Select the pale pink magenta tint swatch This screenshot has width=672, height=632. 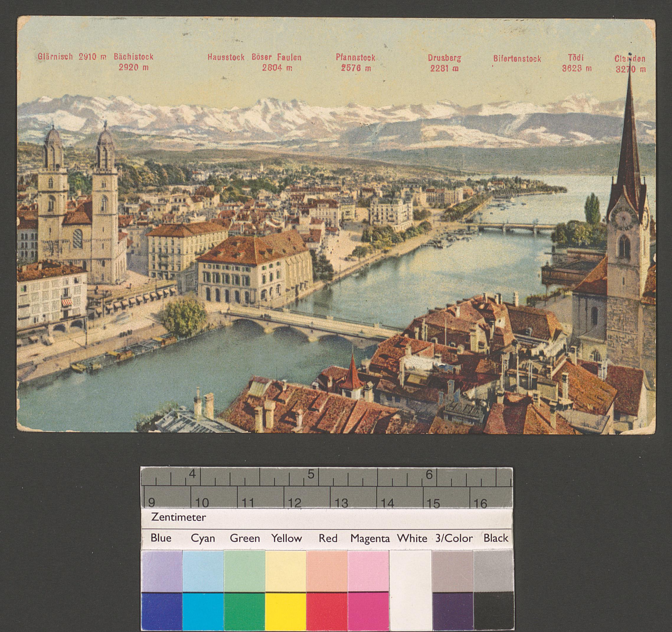[x=368, y=571]
